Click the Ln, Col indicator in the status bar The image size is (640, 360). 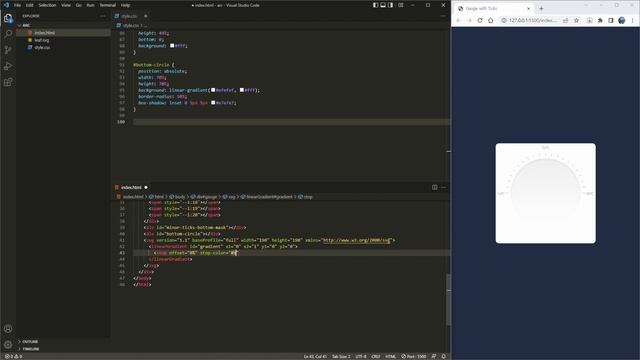tap(315, 356)
